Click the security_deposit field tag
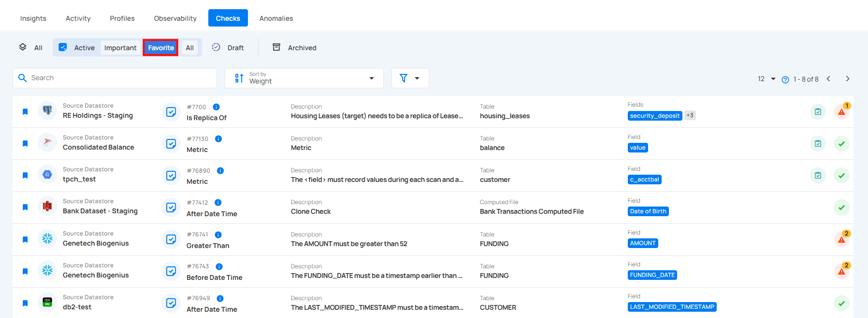The height and width of the screenshot is (318, 868). tap(655, 116)
